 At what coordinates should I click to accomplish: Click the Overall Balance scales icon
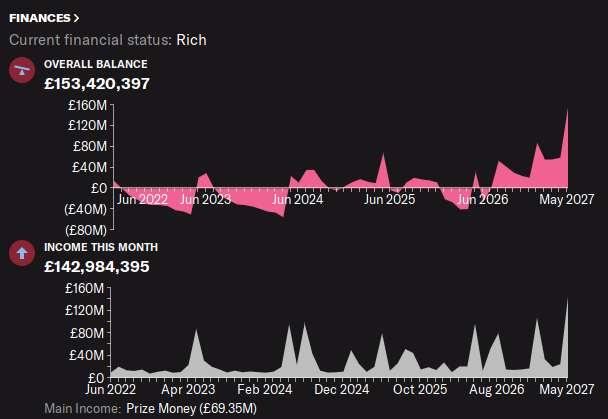tap(22, 70)
